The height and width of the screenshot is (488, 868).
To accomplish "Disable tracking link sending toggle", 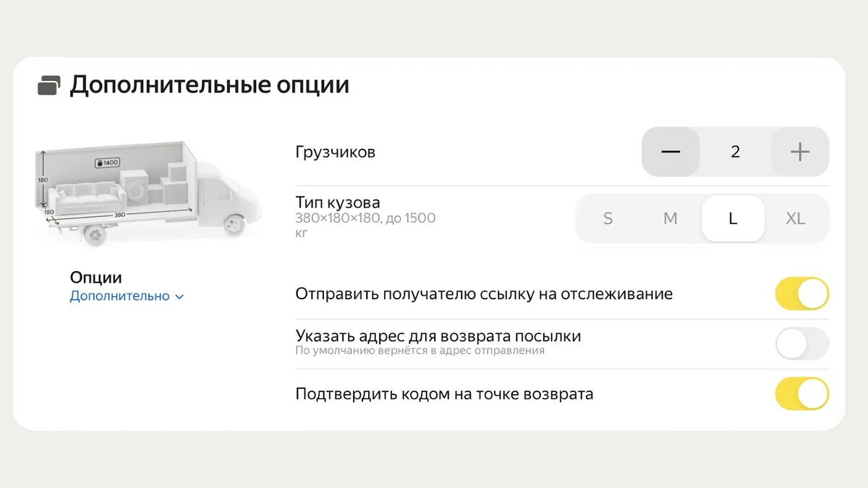I will pos(801,294).
